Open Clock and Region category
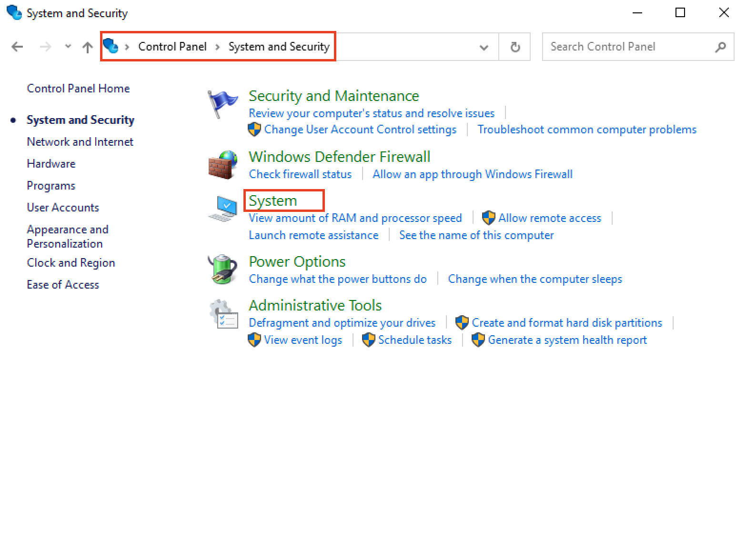746x560 pixels. coord(71,263)
